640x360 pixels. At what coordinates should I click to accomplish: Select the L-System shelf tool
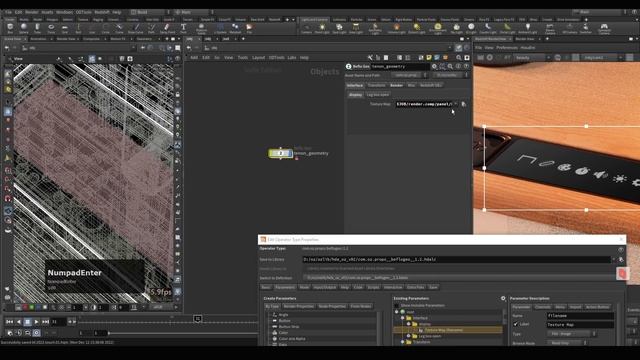(220, 28)
